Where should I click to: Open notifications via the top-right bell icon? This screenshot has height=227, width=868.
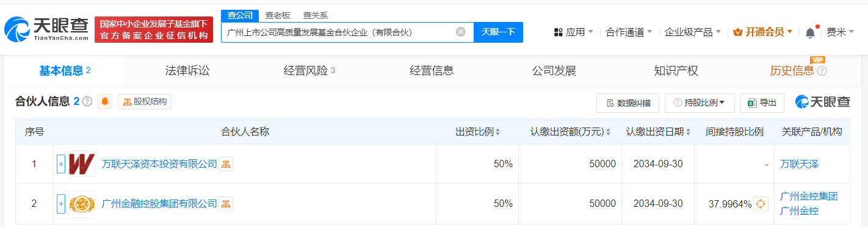[x=810, y=32]
